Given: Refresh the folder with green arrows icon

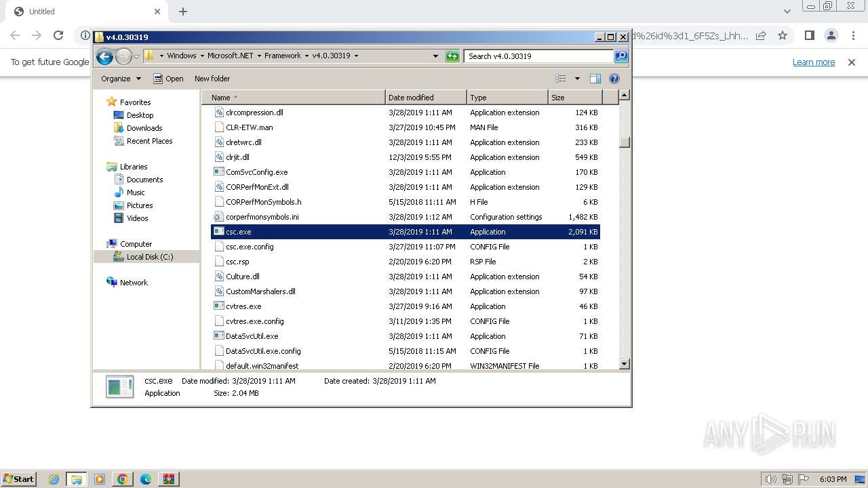Looking at the screenshot, I should (452, 56).
